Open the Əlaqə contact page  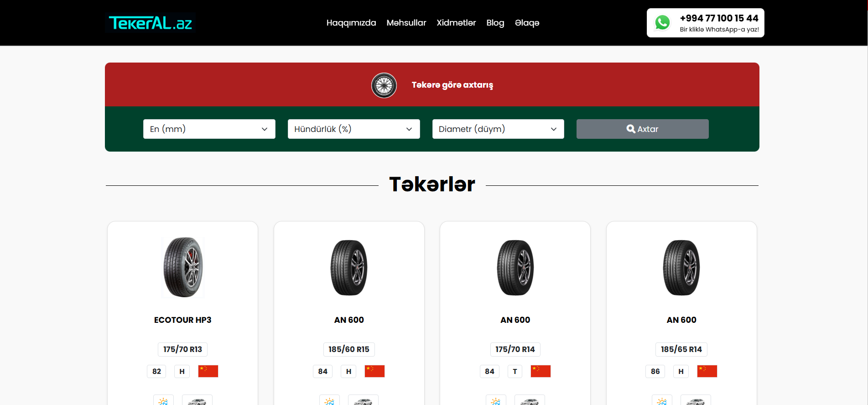tap(527, 23)
